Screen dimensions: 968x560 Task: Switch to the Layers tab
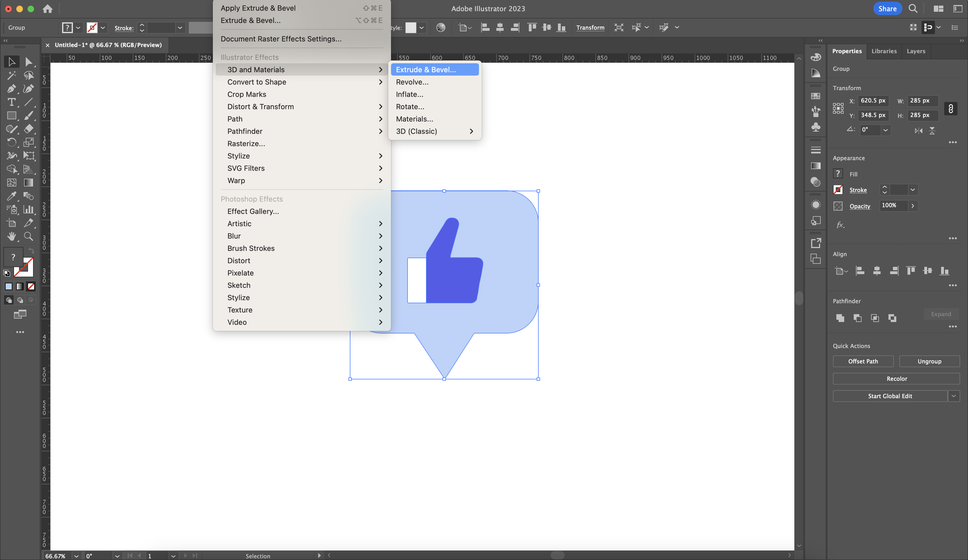(916, 51)
